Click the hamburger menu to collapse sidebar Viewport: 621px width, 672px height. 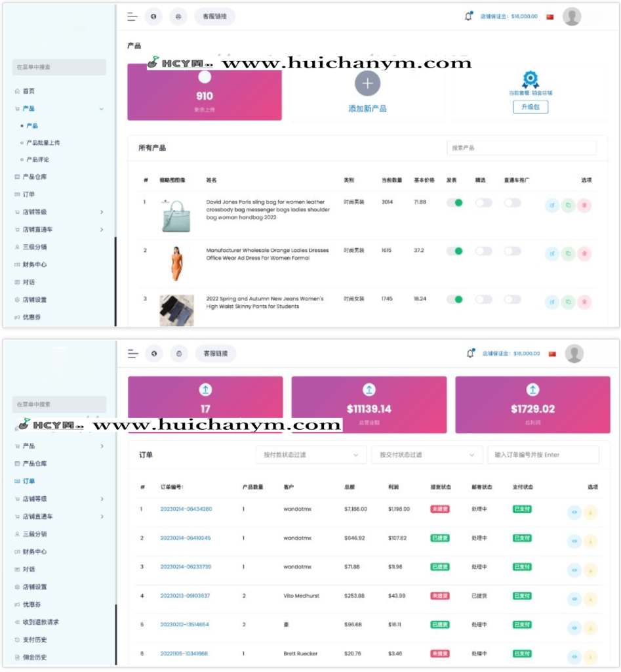(x=132, y=16)
